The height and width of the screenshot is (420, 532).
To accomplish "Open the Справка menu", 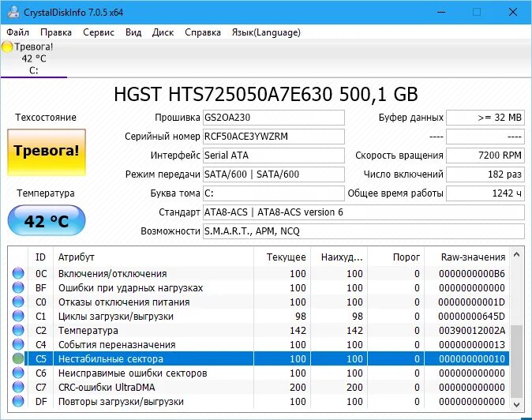I will coord(203,32).
